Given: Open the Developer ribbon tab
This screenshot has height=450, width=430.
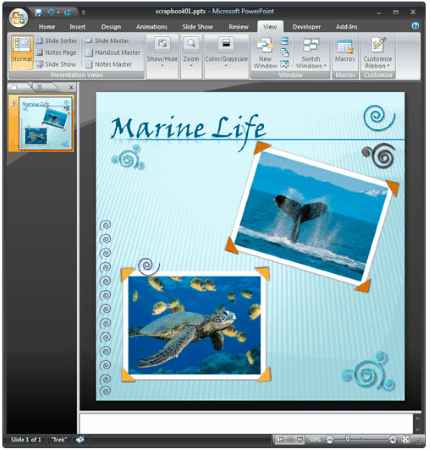Looking at the screenshot, I should click(306, 27).
